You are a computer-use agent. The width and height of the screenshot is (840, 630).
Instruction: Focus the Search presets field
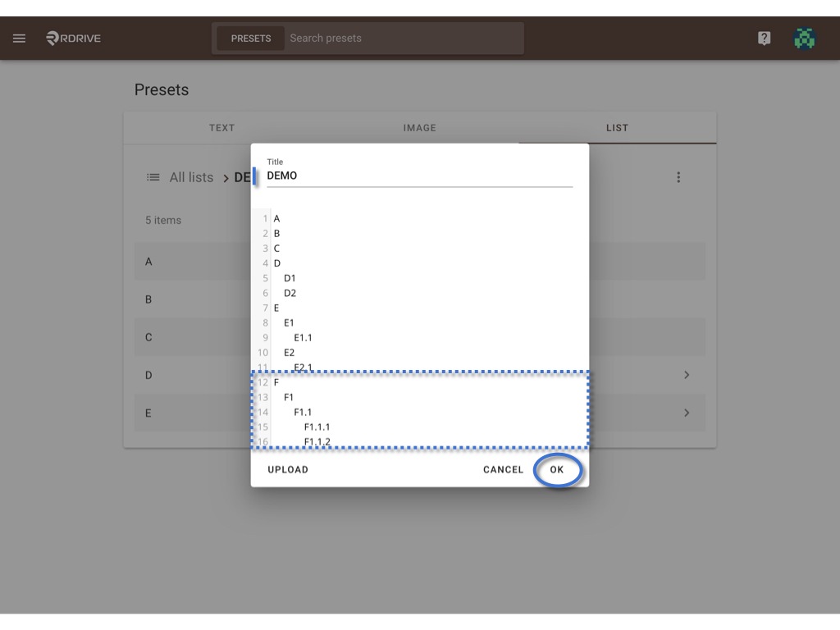[x=404, y=38]
